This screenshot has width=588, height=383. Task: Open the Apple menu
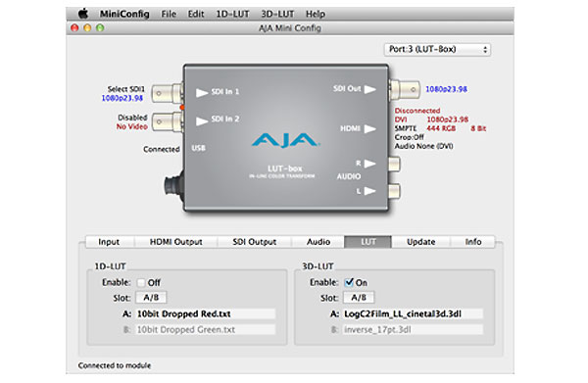tap(83, 14)
